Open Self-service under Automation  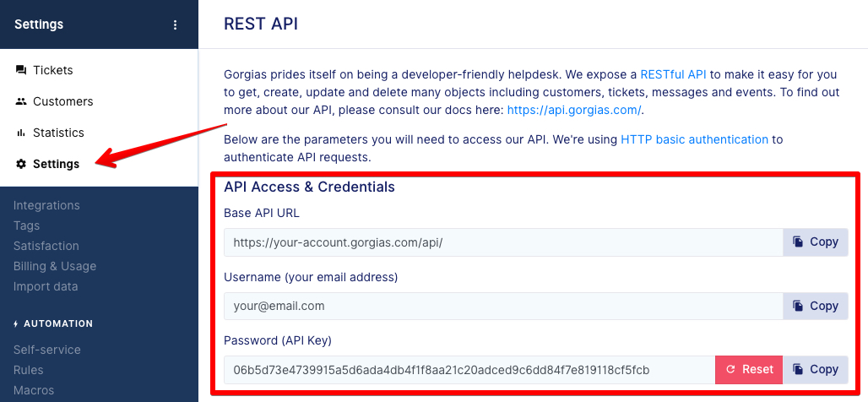tap(47, 350)
